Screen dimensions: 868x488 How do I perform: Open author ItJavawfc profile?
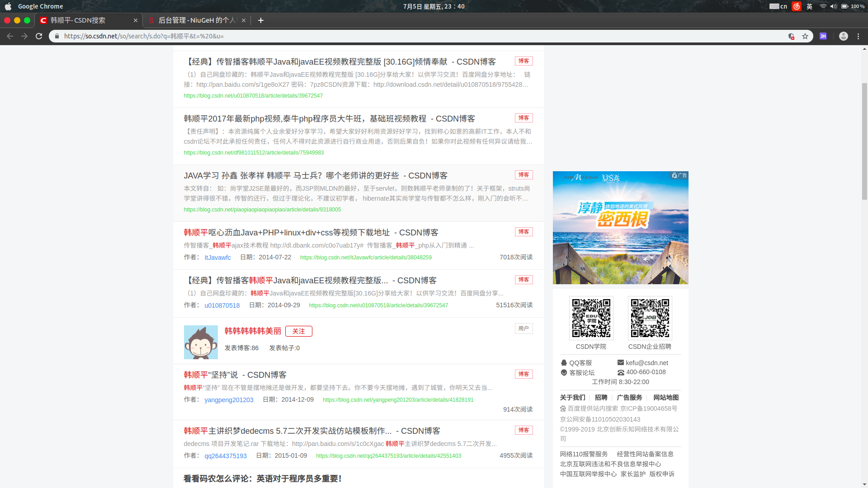[217, 258]
